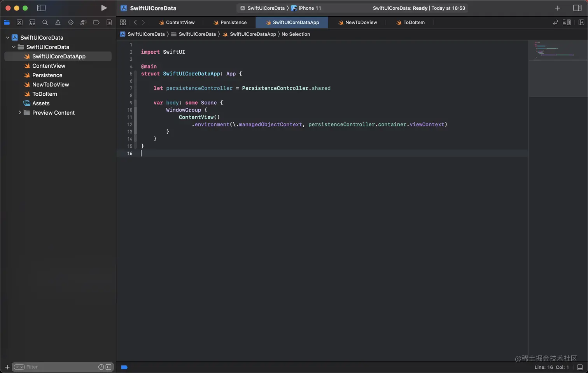Viewport: 588px width, 373px height.
Task: Toggle the left navigator sidebar
Action: (x=41, y=8)
